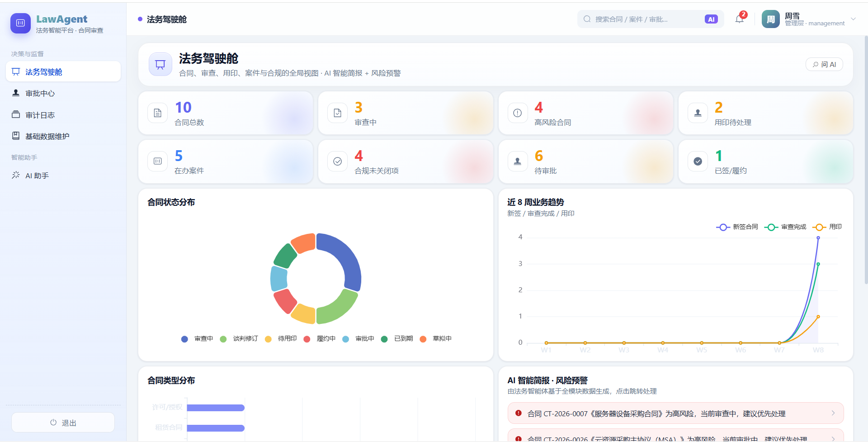The height and width of the screenshot is (442, 868).
Task: Click the 审计日志 sidebar icon
Action: [x=16, y=114]
